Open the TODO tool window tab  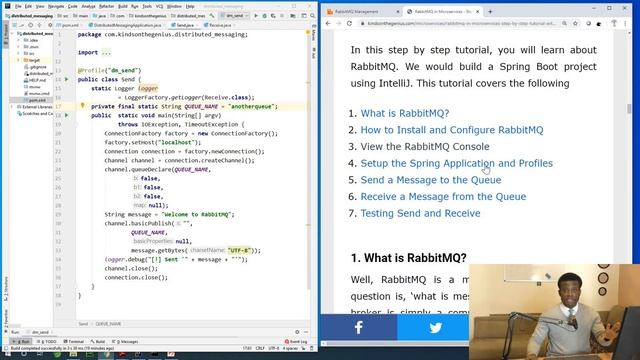pos(47,341)
